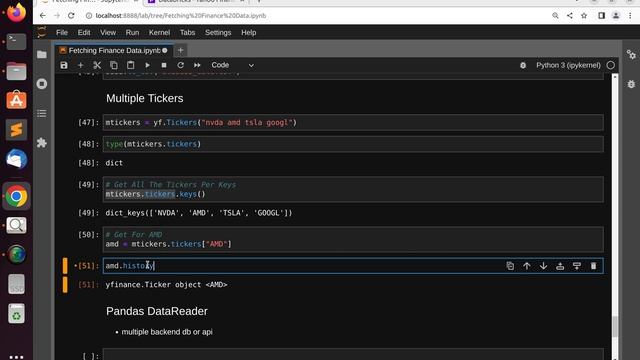Screen dimensions: 640x360
Task: Restart kernel and run all cells
Action: [x=197, y=65]
